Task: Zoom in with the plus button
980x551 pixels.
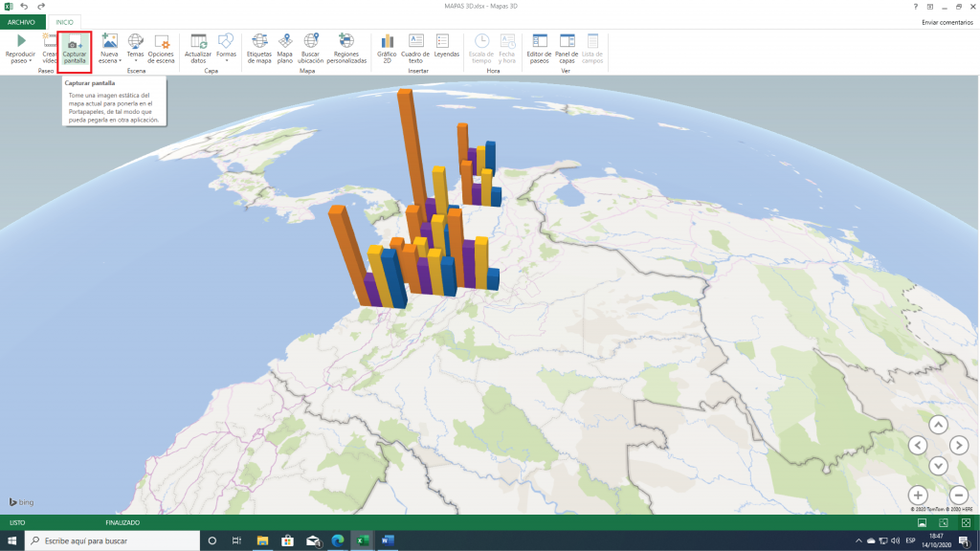Action: (918, 496)
